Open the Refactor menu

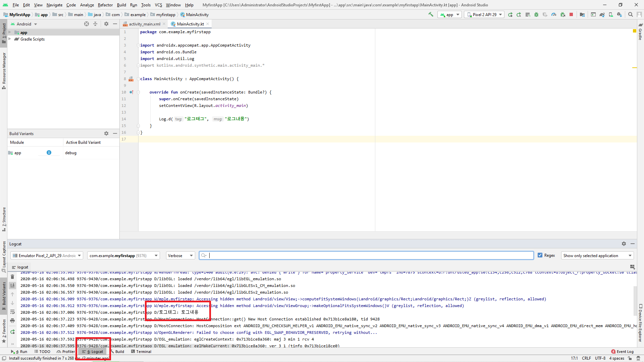(105, 5)
